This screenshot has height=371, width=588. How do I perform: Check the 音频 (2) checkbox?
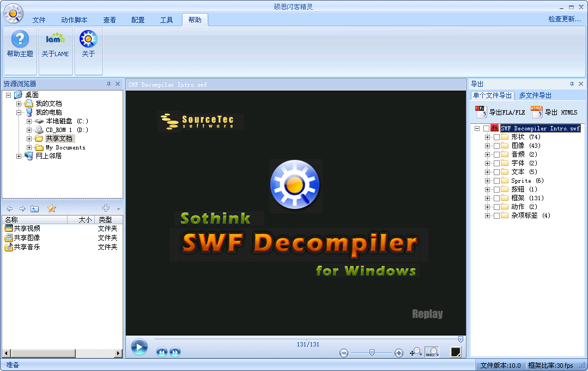(496, 154)
